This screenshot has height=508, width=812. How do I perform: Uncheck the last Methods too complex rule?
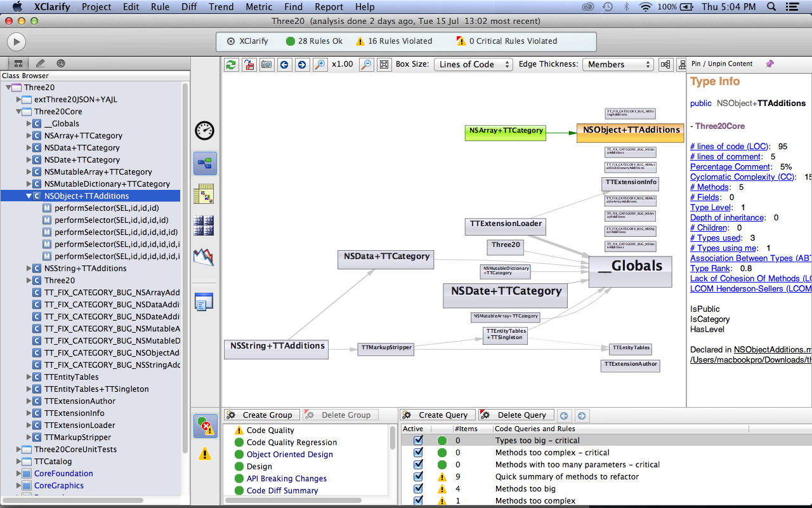pos(418,501)
